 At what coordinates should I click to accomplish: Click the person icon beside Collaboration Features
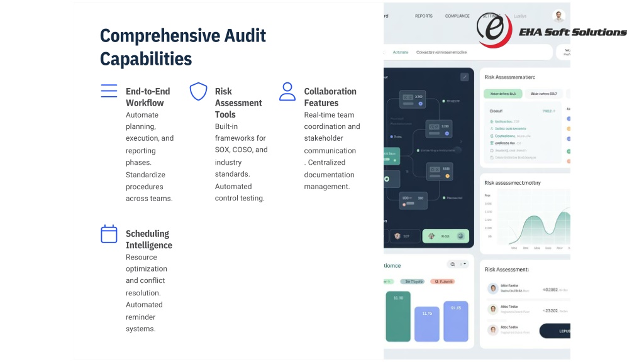pyautogui.click(x=287, y=92)
